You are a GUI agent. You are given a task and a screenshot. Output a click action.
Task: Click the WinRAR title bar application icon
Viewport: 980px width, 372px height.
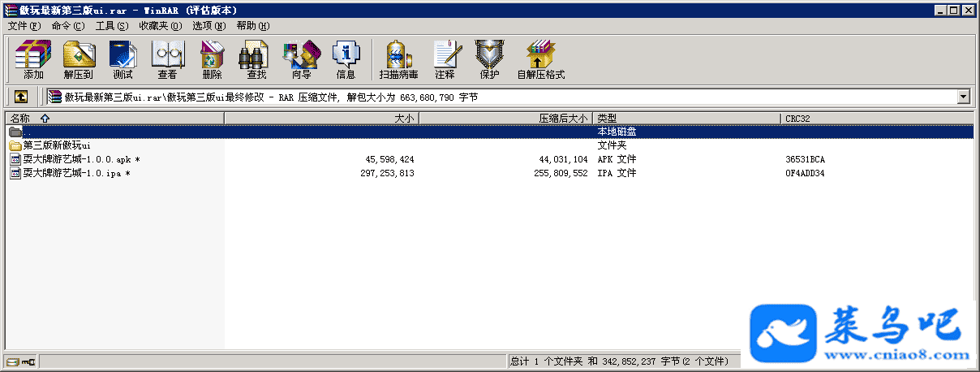(x=9, y=9)
